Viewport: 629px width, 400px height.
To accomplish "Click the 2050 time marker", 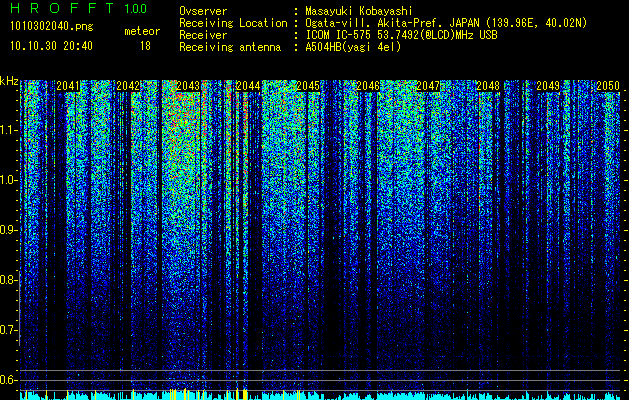I will click(608, 86).
